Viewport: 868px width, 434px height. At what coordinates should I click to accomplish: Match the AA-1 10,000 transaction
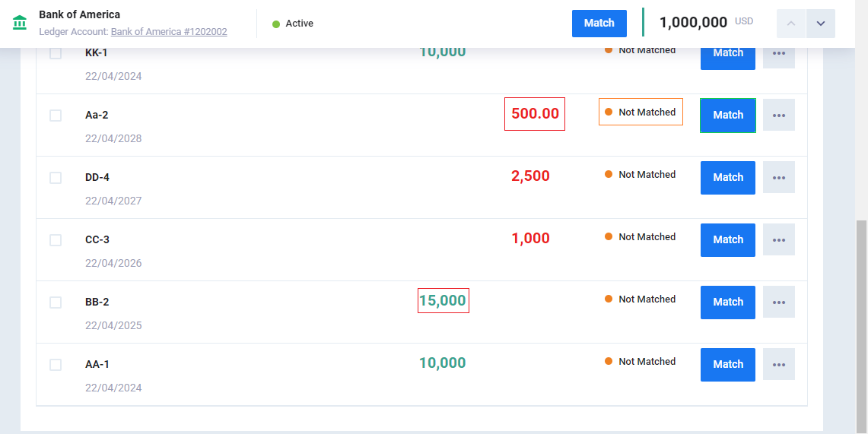727,365
